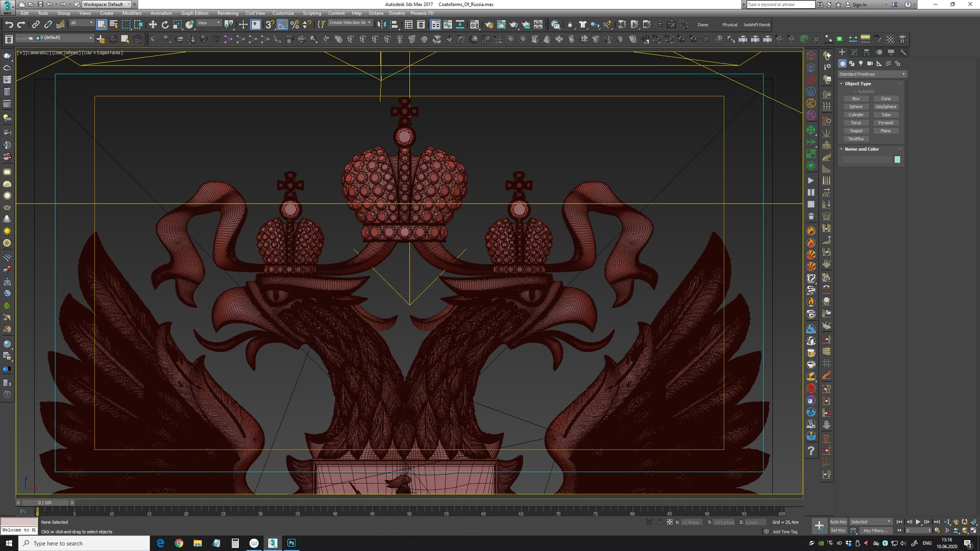
Task: Choose the Select and Uniform Scale tool
Action: point(177,24)
